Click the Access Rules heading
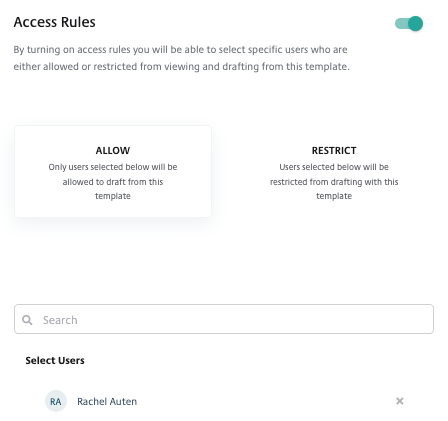 point(55,22)
